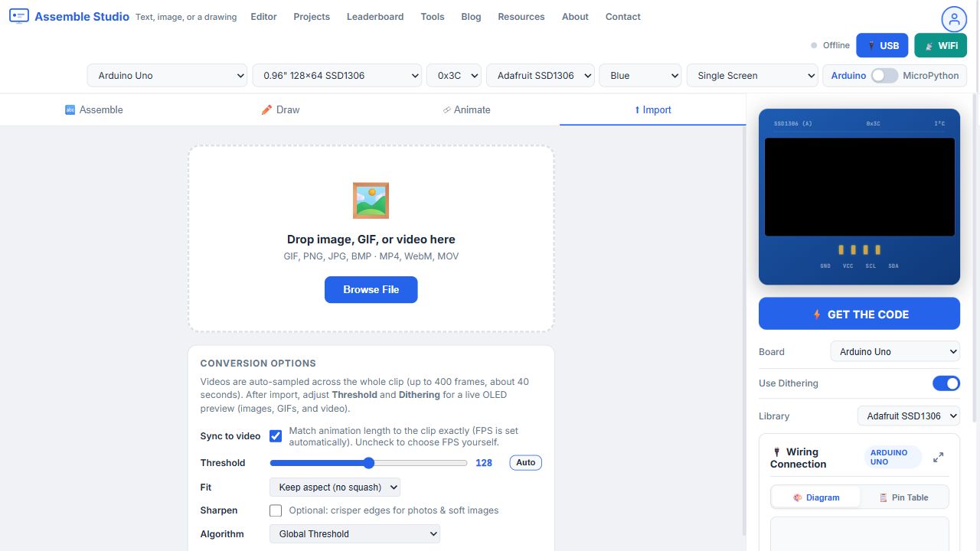This screenshot has width=980, height=551.
Task: Open the Fit Keep aspect dropdown
Action: (335, 487)
